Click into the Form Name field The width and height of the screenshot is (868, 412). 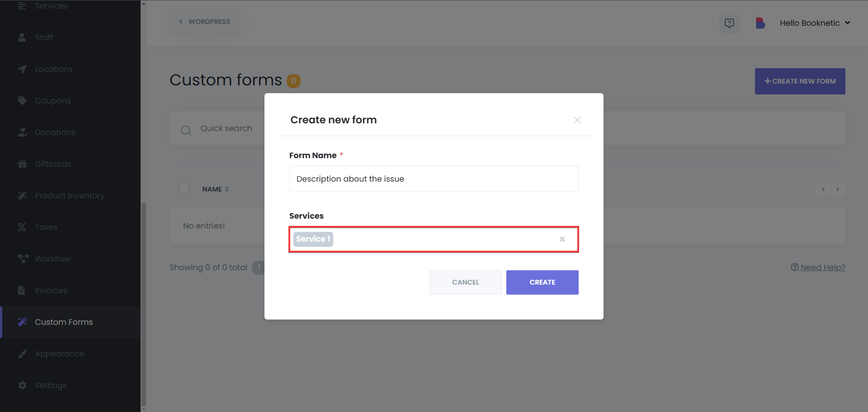pos(434,179)
